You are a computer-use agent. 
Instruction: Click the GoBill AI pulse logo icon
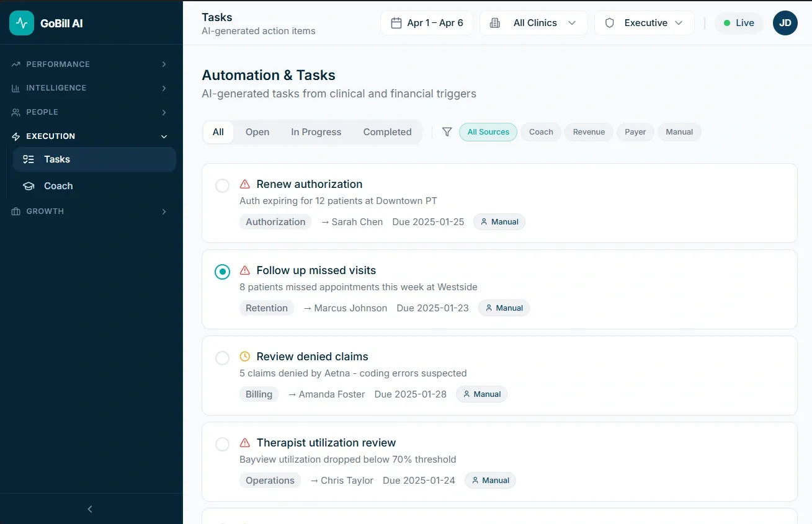coord(22,23)
